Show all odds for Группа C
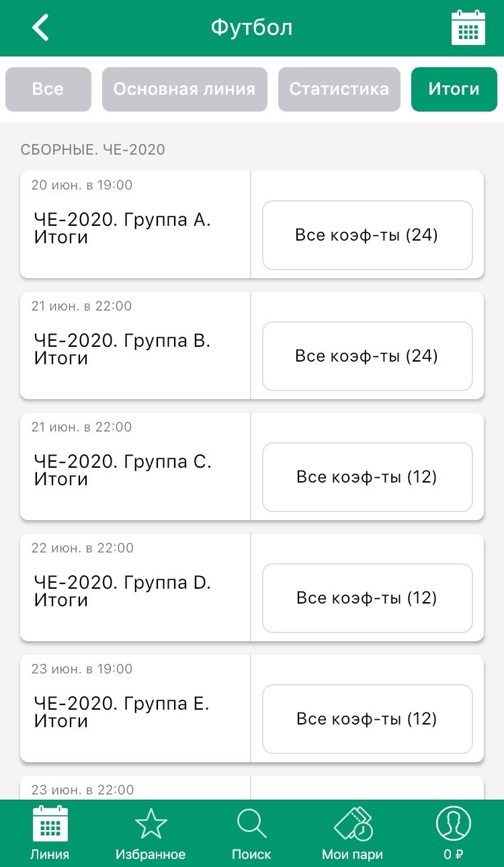Screen dimensions: 504x867 pyautogui.click(x=367, y=477)
